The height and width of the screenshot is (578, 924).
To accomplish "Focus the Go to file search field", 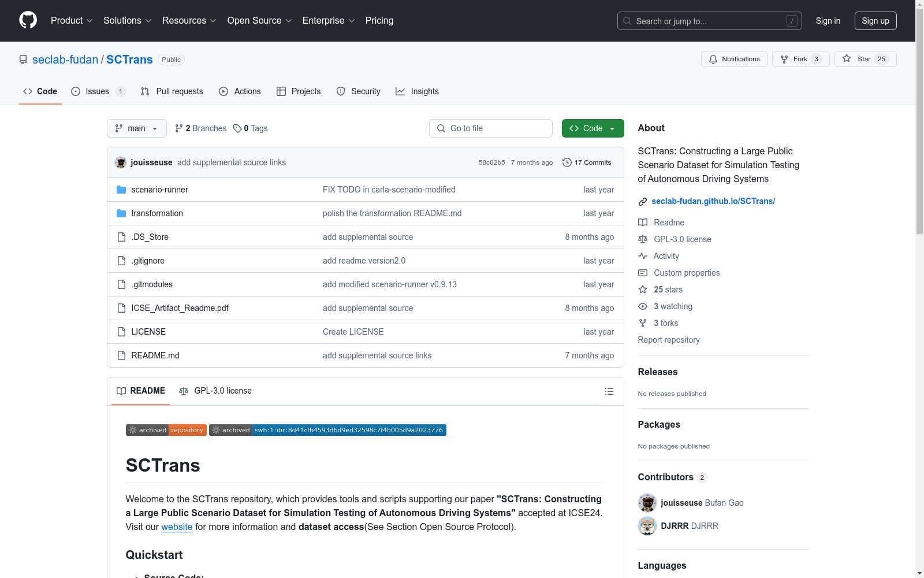I will coord(491,128).
